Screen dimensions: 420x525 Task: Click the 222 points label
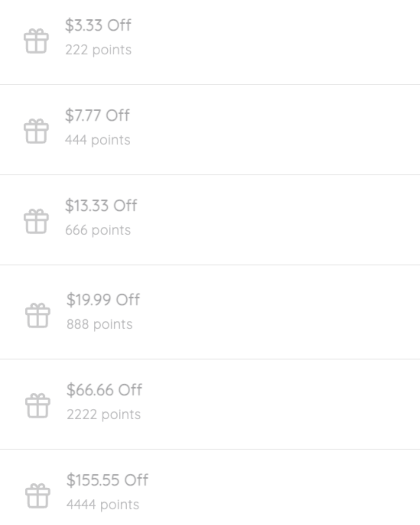coord(98,50)
